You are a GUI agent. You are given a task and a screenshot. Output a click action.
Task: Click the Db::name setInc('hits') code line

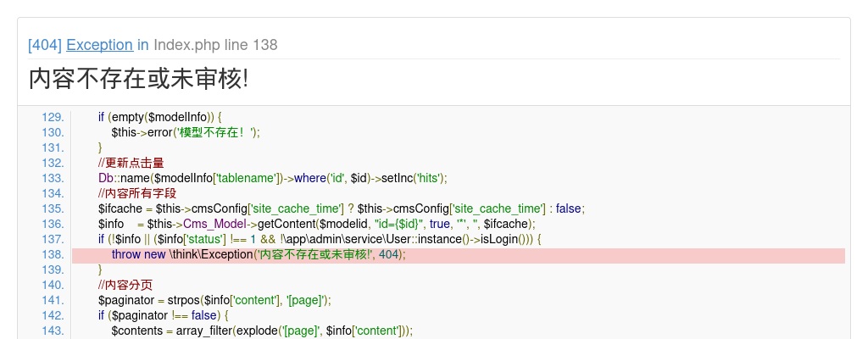point(272,178)
